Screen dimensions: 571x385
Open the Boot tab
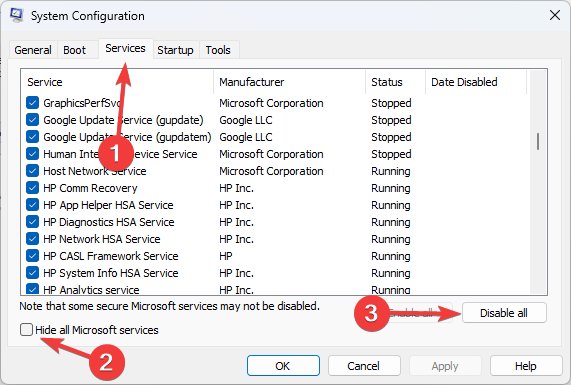75,50
